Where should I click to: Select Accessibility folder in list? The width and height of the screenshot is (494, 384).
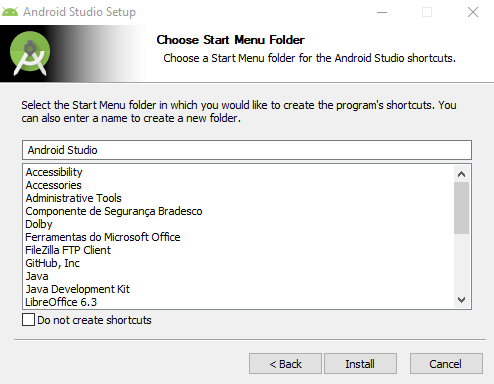54,172
